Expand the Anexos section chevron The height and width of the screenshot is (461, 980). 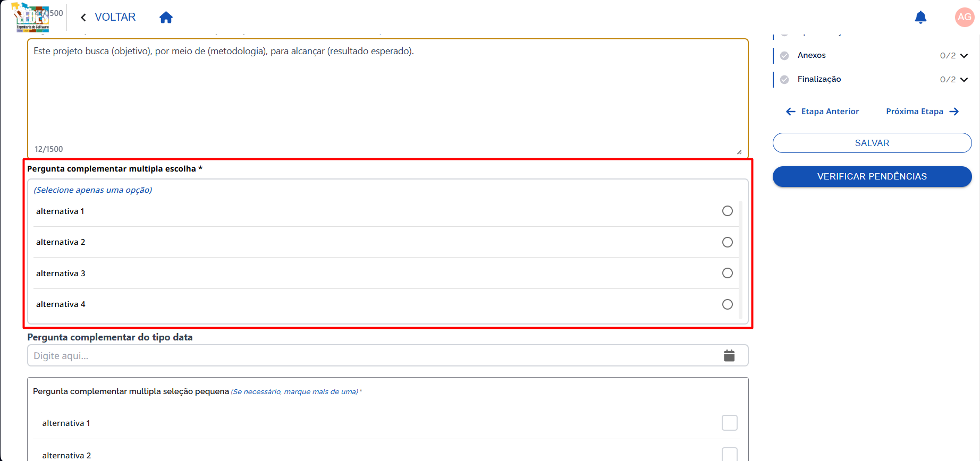click(x=964, y=56)
